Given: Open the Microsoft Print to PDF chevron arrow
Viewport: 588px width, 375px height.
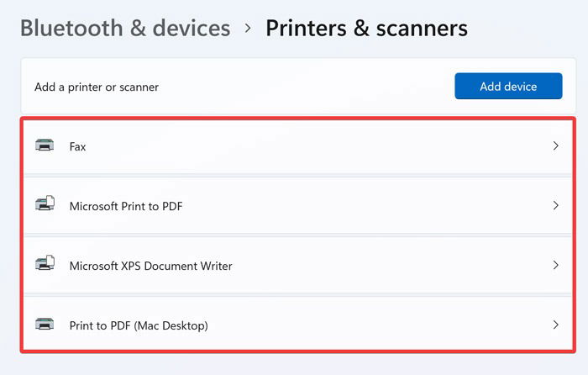Looking at the screenshot, I should [x=556, y=205].
